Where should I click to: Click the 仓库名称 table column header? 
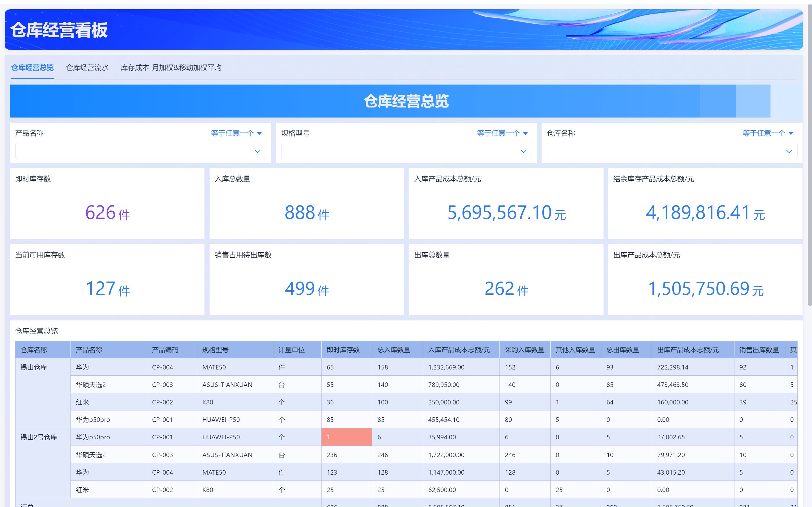pos(34,350)
